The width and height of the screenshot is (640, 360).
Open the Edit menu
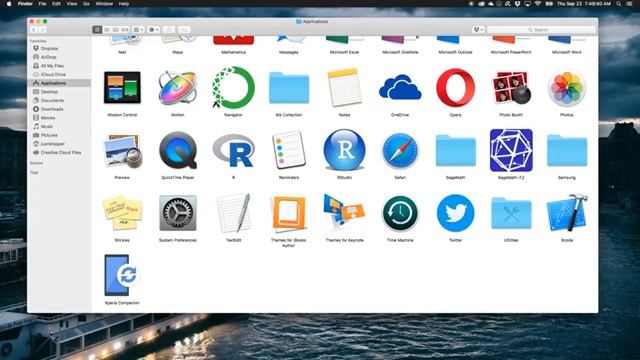coord(56,4)
